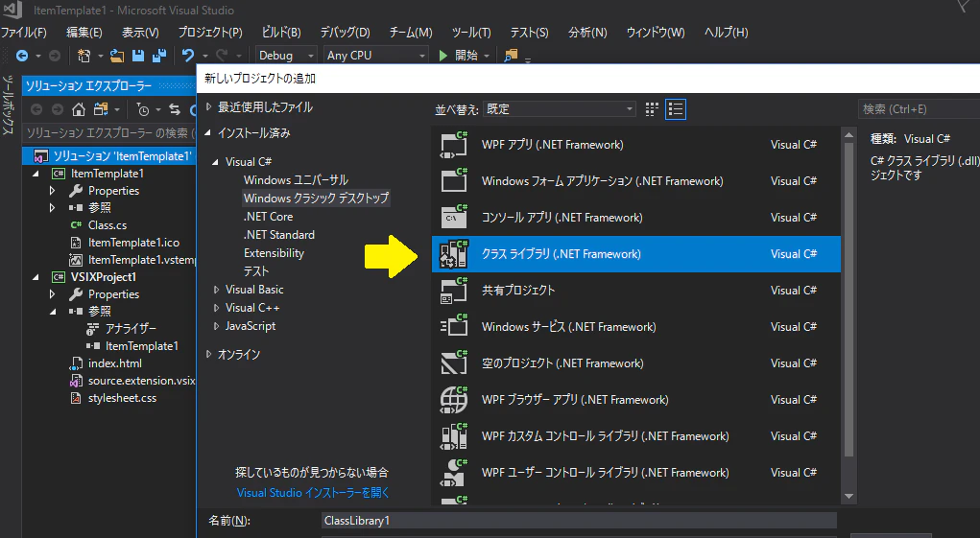Select ItemTemplate1.ico file
The image size is (980, 538).
[133, 243]
